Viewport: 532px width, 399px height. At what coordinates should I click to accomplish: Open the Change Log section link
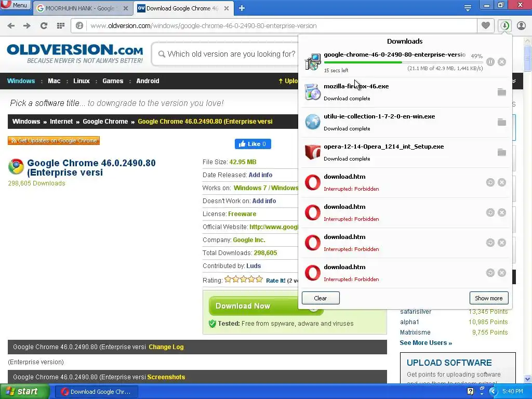coord(166,347)
